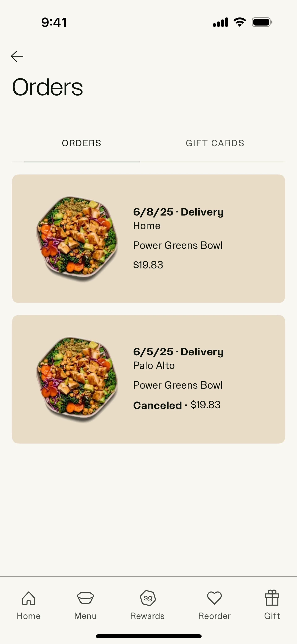Tap the battery status icon
The height and width of the screenshot is (644, 297).
coord(262,22)
